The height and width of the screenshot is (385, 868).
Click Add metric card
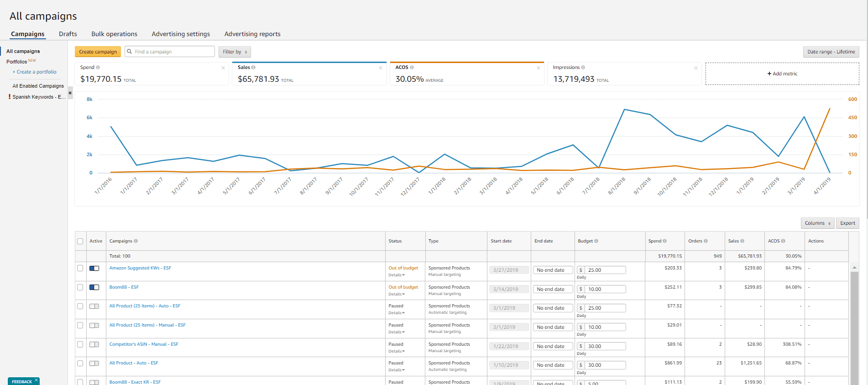click(x=782, y=74)
